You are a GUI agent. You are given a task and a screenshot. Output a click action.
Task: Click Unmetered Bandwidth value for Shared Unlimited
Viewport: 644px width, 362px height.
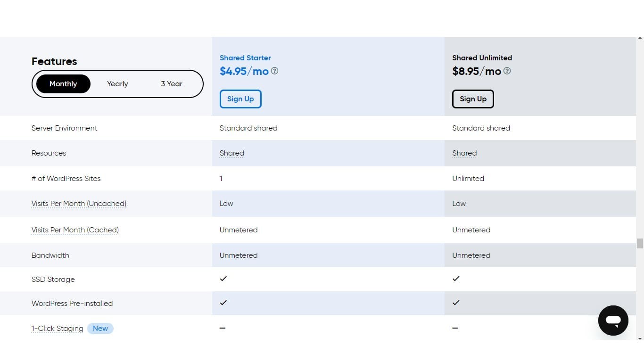pos(471,255)
